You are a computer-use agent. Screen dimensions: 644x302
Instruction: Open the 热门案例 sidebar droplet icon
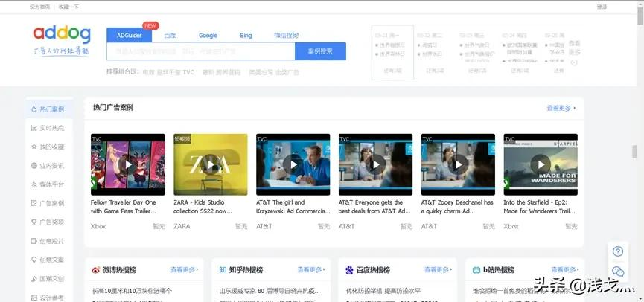34,109
